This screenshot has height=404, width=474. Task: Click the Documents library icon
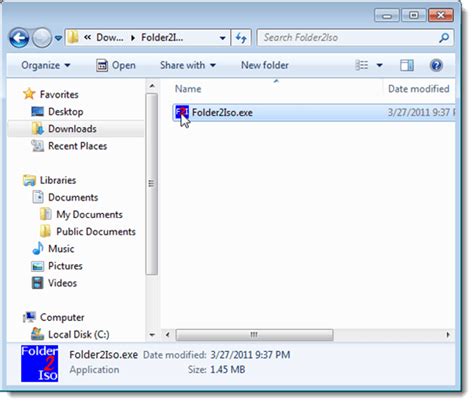coord(38,197)
